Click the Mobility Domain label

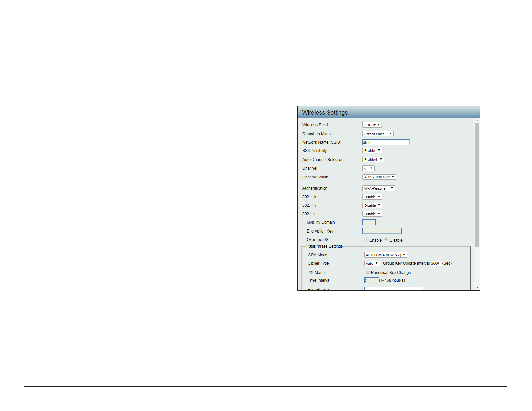[321, 222]
